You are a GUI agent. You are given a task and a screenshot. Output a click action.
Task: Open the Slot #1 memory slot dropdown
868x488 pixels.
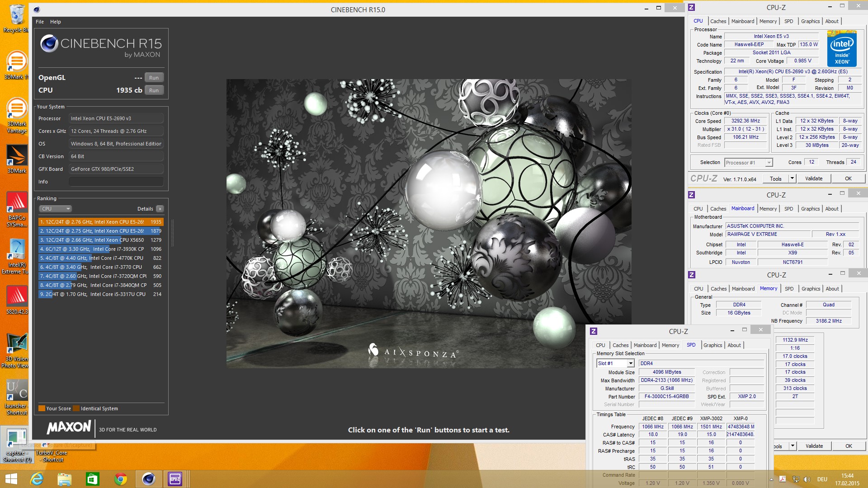pyautogui.click(x=616, y=363)
